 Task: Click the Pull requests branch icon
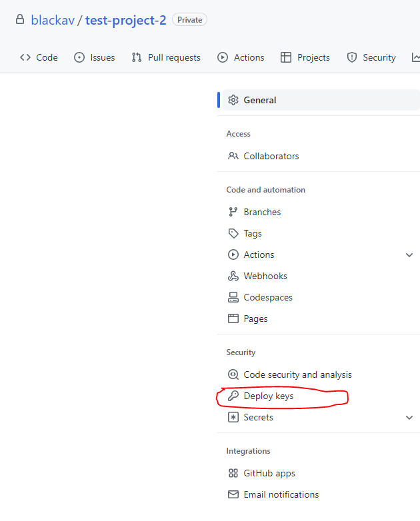(x=137, y=57)
